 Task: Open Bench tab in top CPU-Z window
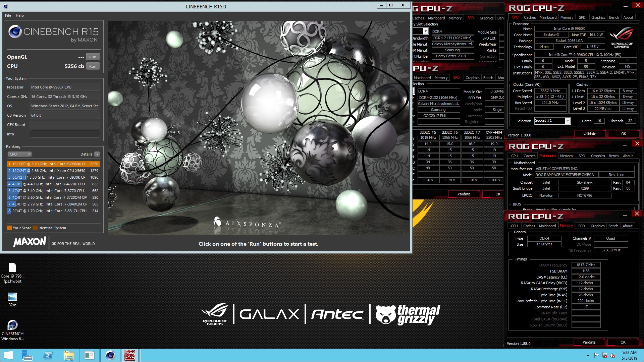point(614,17)
